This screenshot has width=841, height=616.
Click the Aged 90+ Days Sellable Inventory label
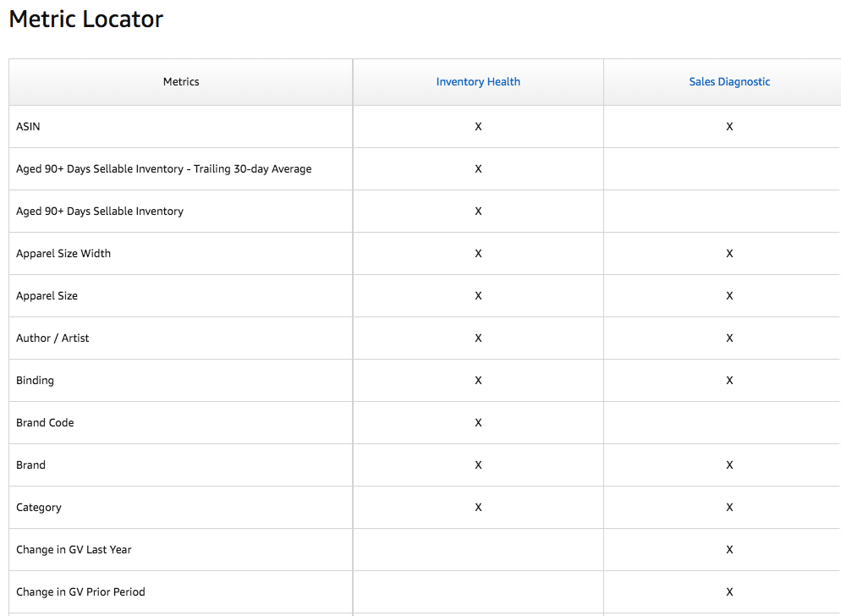pyautogui.click(x=100, y=212)
